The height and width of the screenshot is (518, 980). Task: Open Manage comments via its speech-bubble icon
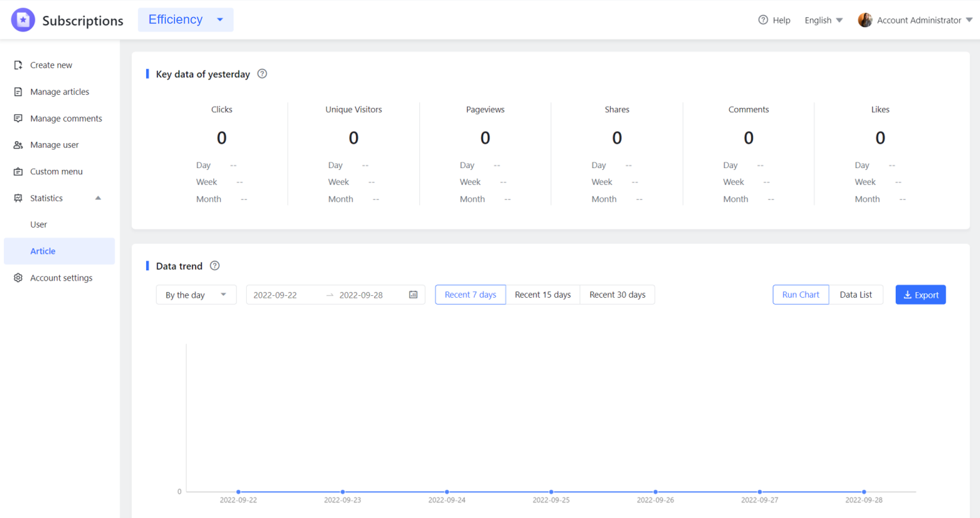[18, 118]
